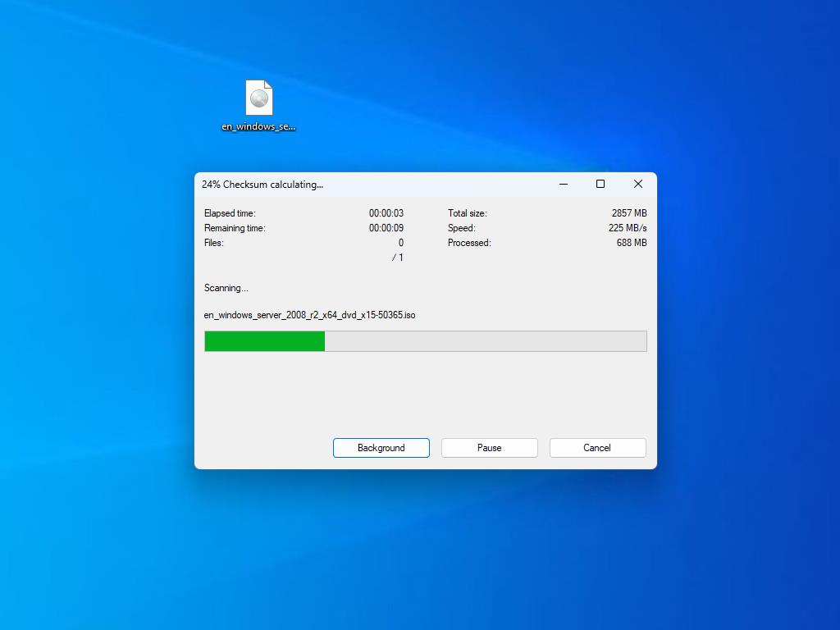840x630 pixels.
Task: Click the 'Total size:' label
Action: point(467,213)
